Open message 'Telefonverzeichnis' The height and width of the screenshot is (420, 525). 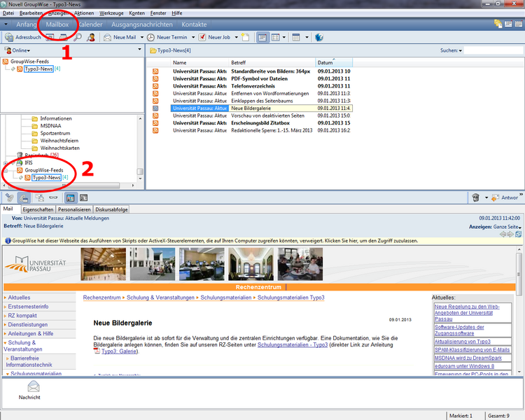click(x=253, y=86)
